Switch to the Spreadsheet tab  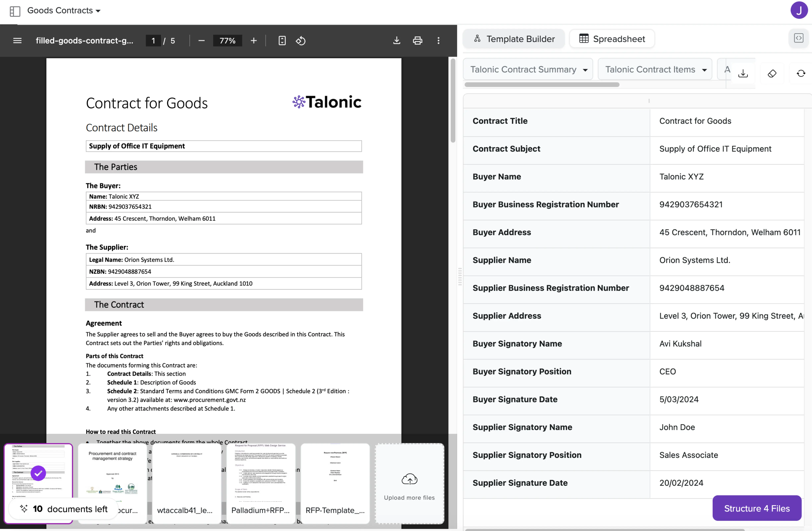pyautogui.click(x=612, y=39)
